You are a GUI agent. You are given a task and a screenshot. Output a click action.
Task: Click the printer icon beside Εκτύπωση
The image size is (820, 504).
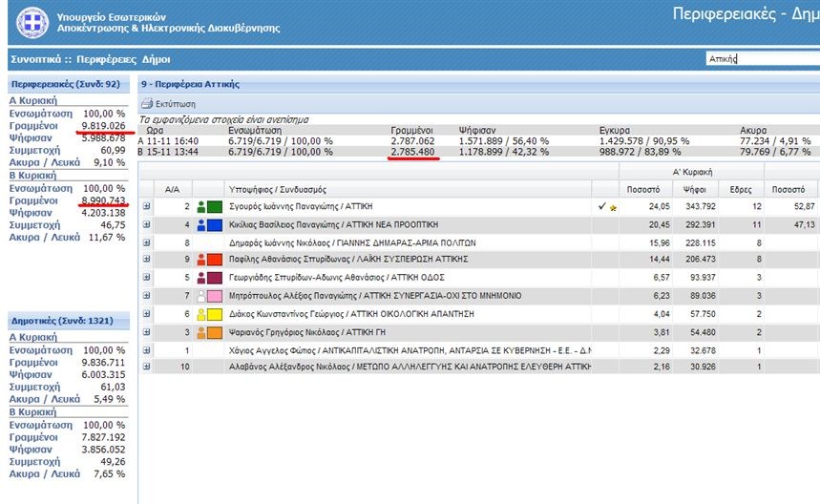[x=146, y=103]
